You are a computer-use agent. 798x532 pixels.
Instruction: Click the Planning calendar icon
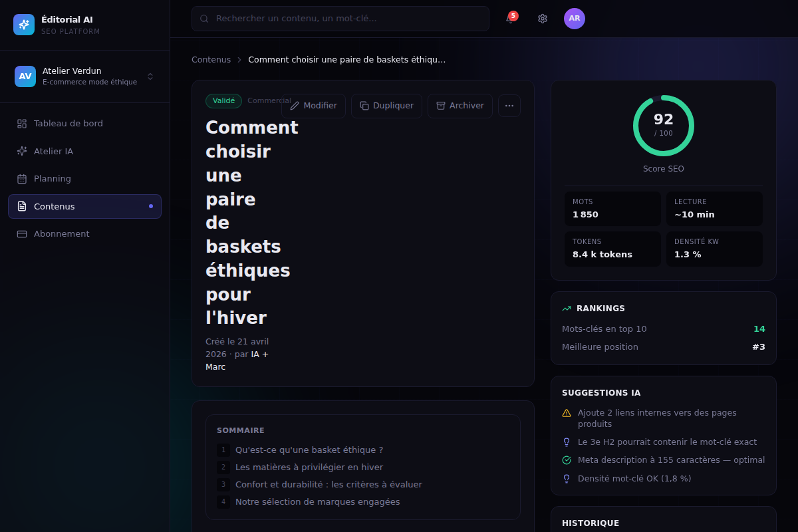tap(22, 179)
